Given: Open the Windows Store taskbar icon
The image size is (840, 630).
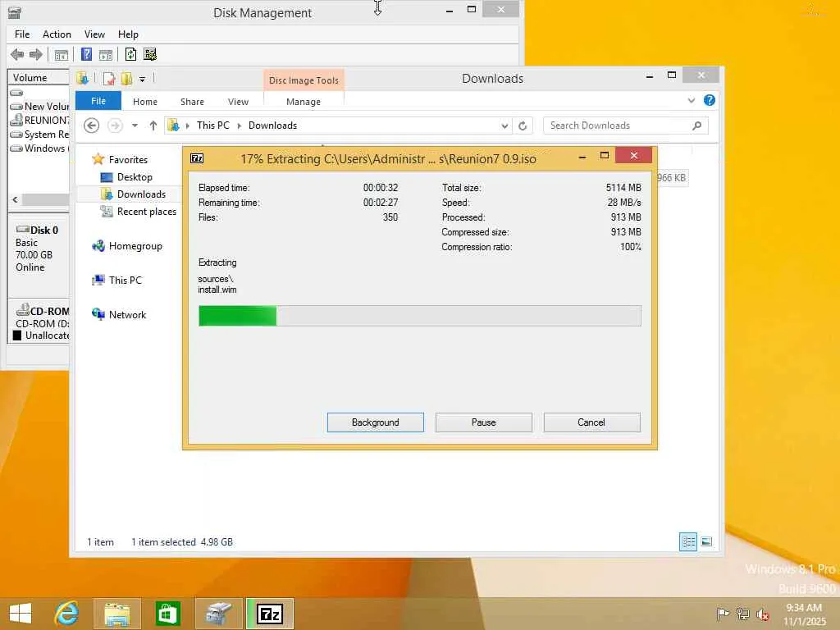Looking at the screenshot, I should (167, 614).
